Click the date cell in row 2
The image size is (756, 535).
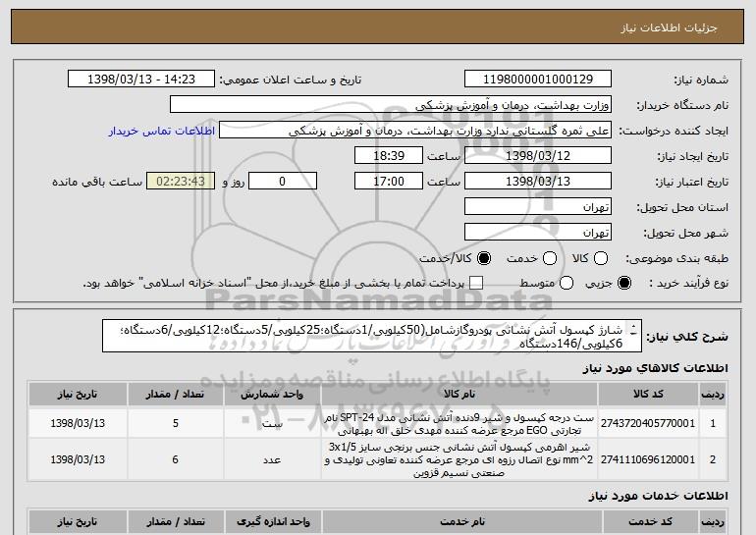[x=78, y=459]
